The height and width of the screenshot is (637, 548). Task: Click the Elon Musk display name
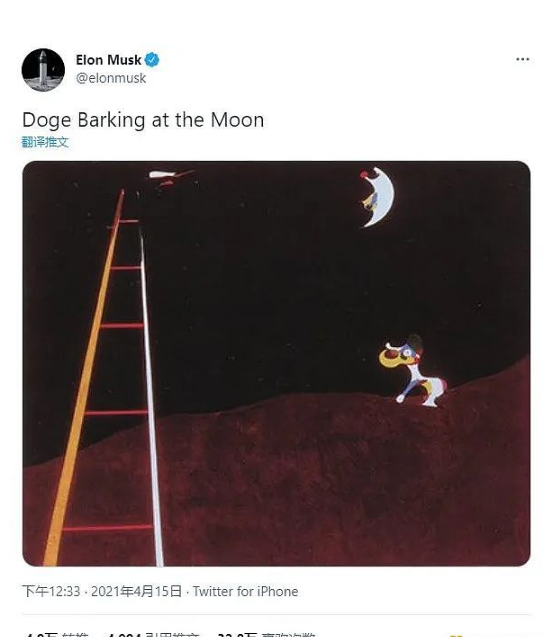pos(108,60)
